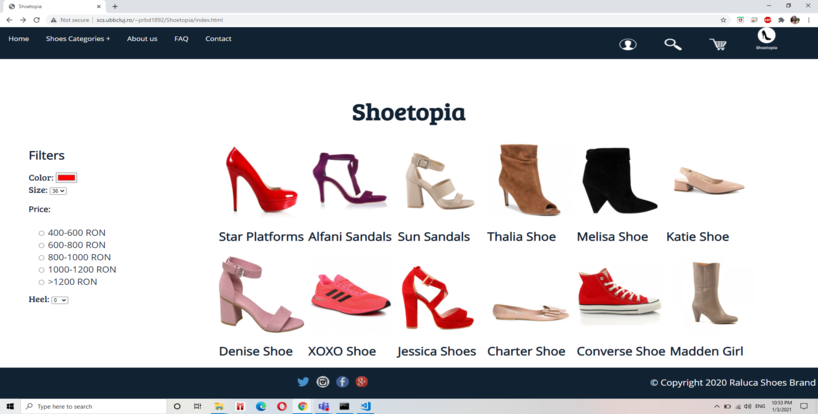Click the Shoetopia high-heel logo
Image resolution: width=818 pixels, height=414 pixels.
(x=766, y=38)
